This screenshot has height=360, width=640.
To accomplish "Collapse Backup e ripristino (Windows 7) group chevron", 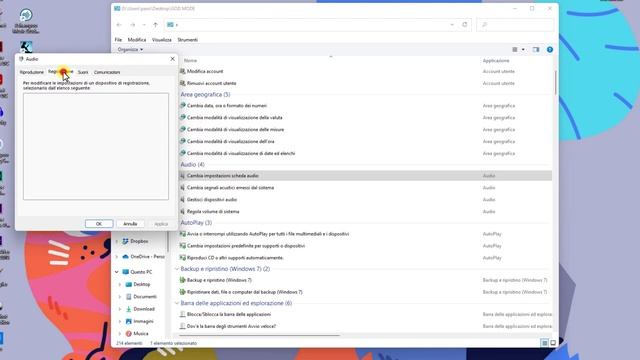I will pos(177,269).
